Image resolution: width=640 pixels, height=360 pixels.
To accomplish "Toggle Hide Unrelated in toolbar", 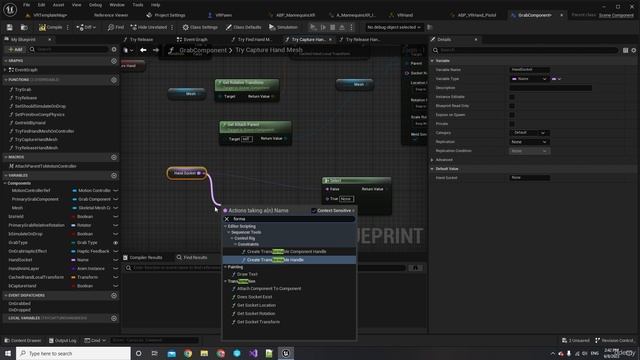I will [x=149, y=27].
